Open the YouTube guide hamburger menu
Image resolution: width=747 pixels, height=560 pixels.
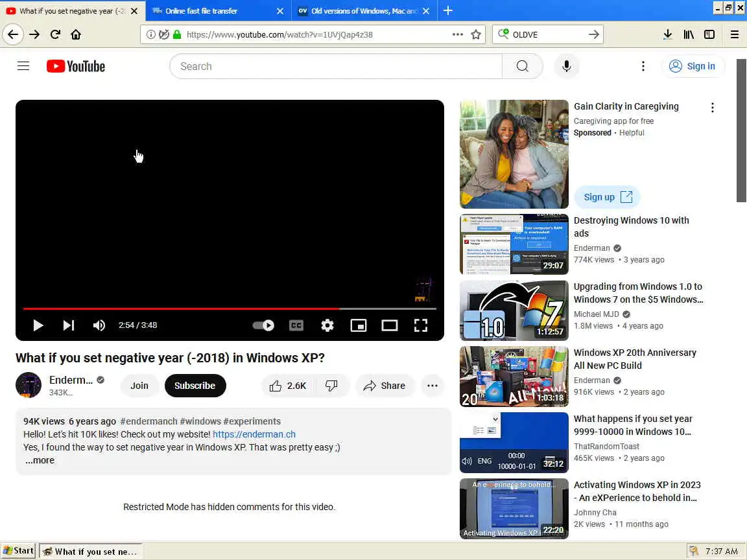coord(23,66)
